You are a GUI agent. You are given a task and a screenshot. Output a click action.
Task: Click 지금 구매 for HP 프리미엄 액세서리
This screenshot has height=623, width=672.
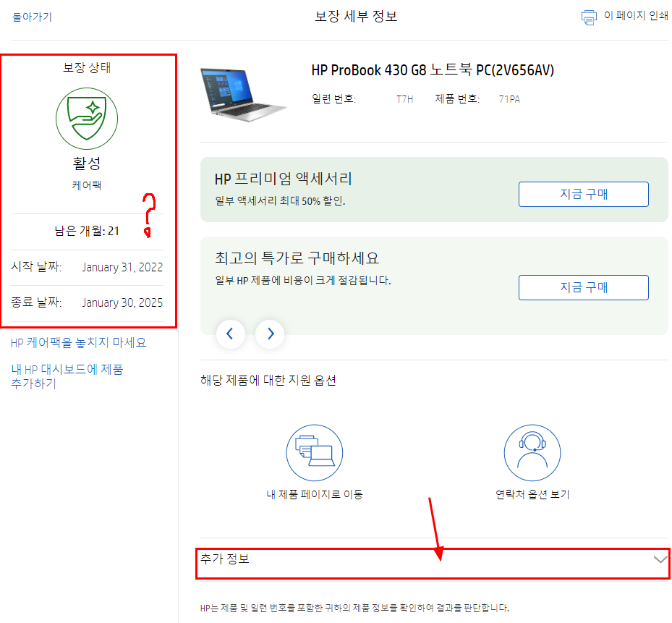click(584, 194)
